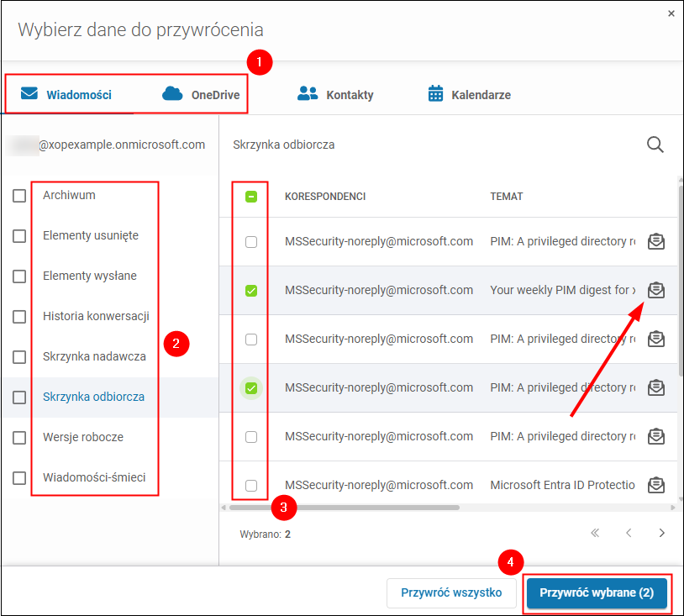684x616 pixels.
Task: Check the Archiwum folder checkbox
Action: [18, 195]
